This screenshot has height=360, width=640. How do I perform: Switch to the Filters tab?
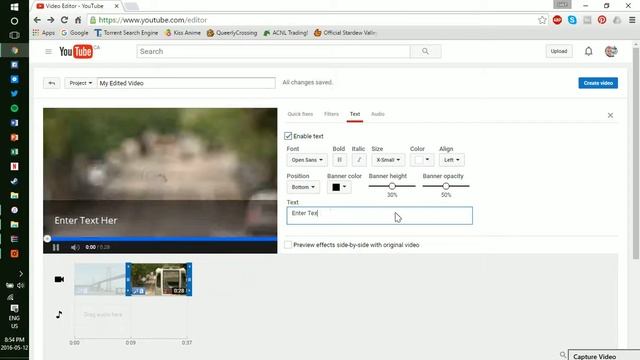(331, 114)
